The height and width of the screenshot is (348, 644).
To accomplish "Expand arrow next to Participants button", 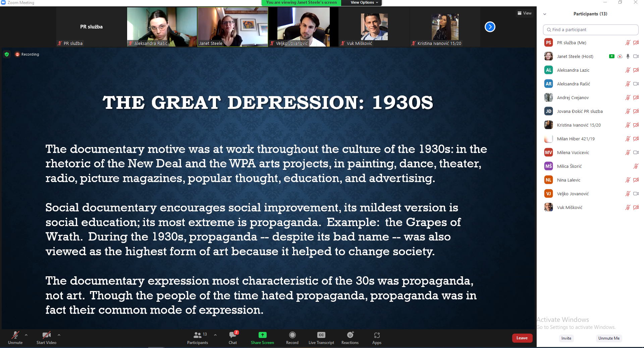I will click(x=215, y=335).
